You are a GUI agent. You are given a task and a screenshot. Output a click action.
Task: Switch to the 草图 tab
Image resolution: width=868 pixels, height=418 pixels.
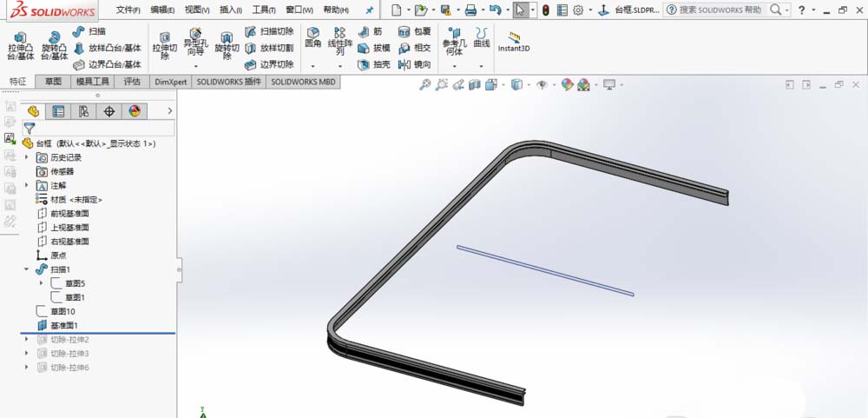[53, 82]
